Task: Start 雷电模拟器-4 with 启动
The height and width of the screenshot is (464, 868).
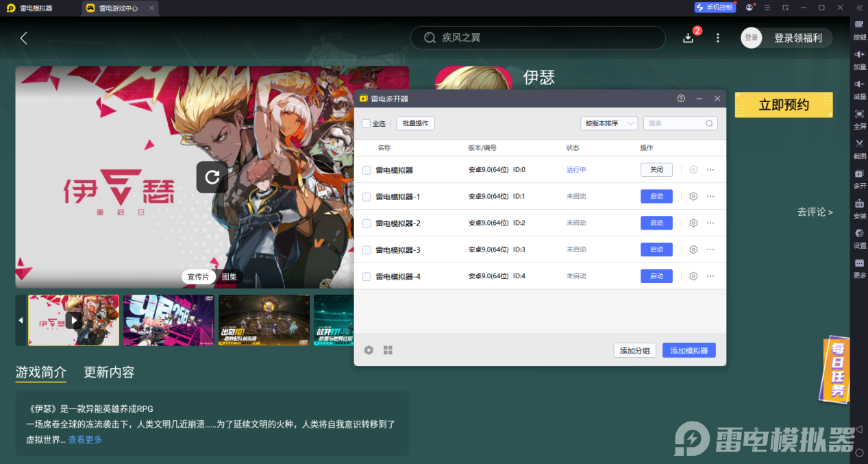Action: click(x=656, y=276)
